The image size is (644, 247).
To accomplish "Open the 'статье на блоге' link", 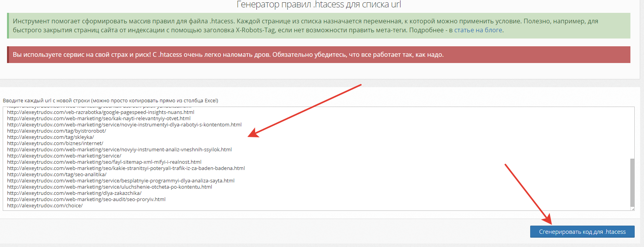I will [478, 30].
